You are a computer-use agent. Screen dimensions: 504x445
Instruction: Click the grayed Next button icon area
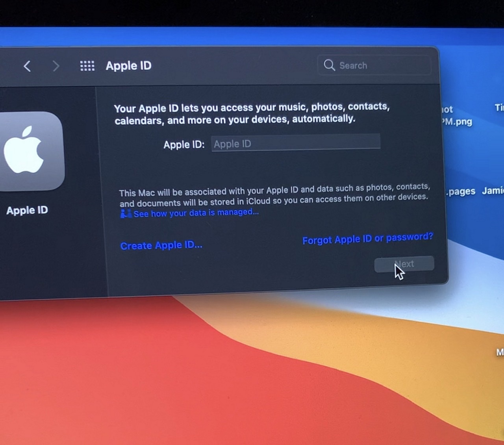404,264
